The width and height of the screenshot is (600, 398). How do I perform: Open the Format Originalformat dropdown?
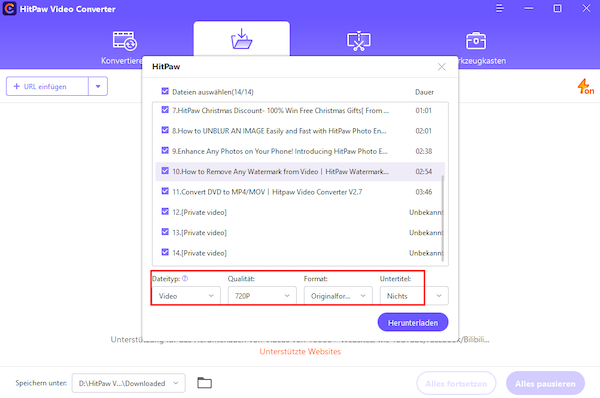click(x=338, y=296)
